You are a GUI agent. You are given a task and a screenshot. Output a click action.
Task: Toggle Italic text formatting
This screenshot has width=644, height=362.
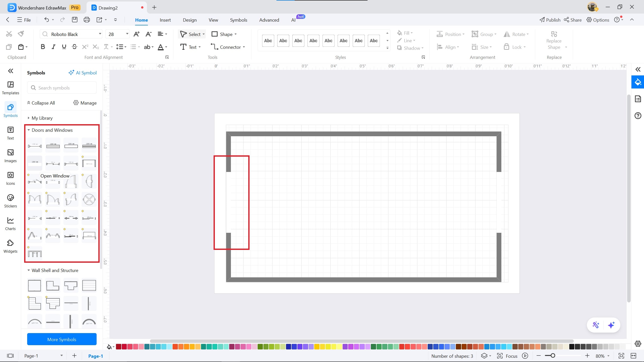point(53,47)
